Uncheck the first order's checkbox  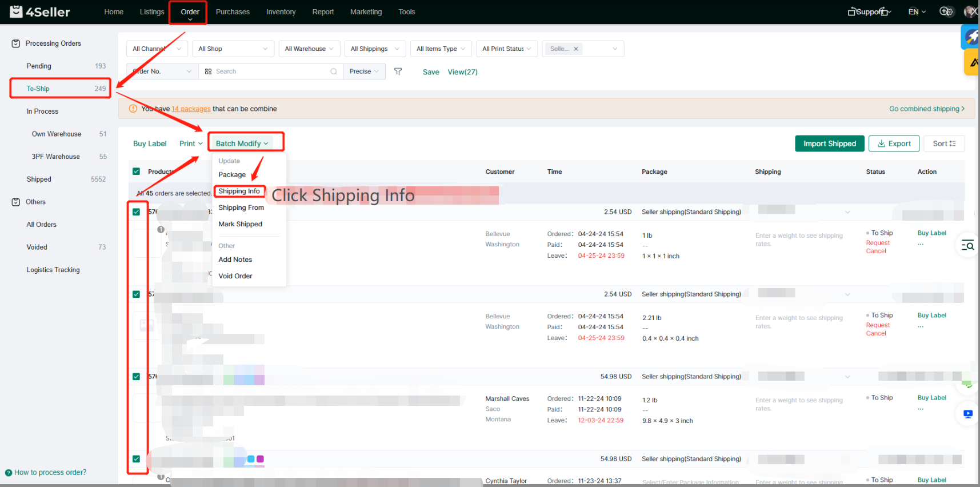[137, 212]
